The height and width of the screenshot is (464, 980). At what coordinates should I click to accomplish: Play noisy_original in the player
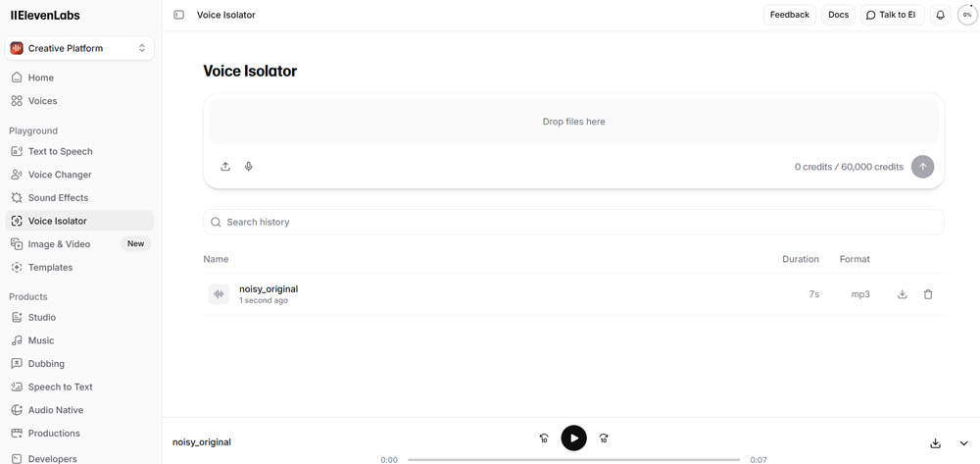pyautogui.click(x=573, y=438)
